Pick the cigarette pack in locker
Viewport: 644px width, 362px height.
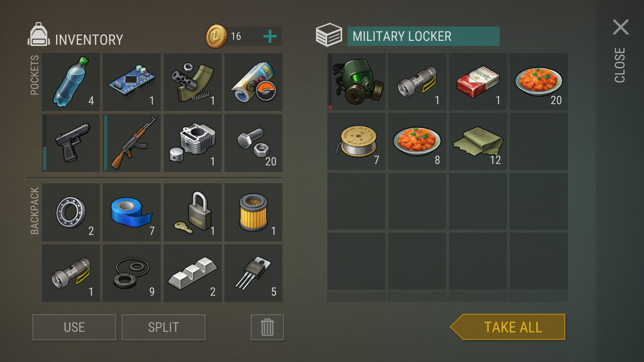click(x=478, y=81)
